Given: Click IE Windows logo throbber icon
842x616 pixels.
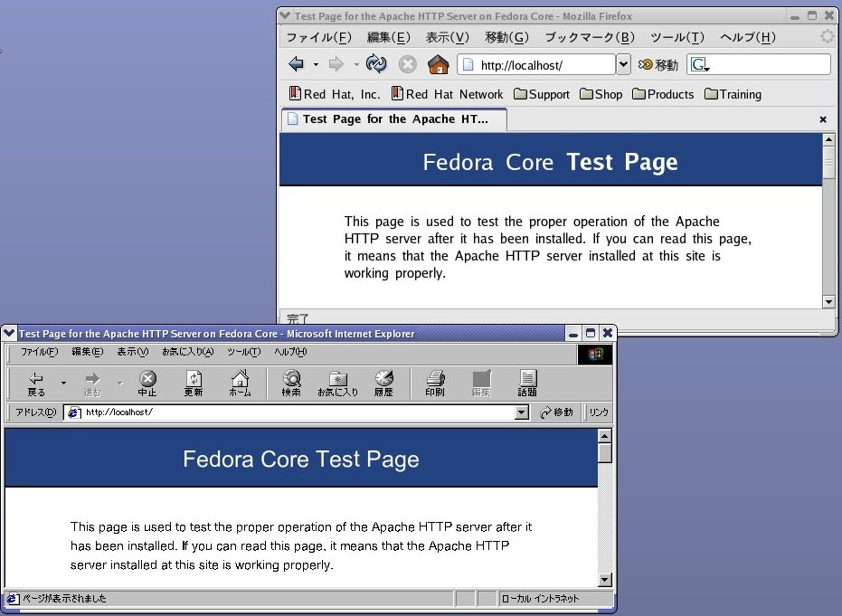Looking at the screenshot, I should click(x=595, y=355).
